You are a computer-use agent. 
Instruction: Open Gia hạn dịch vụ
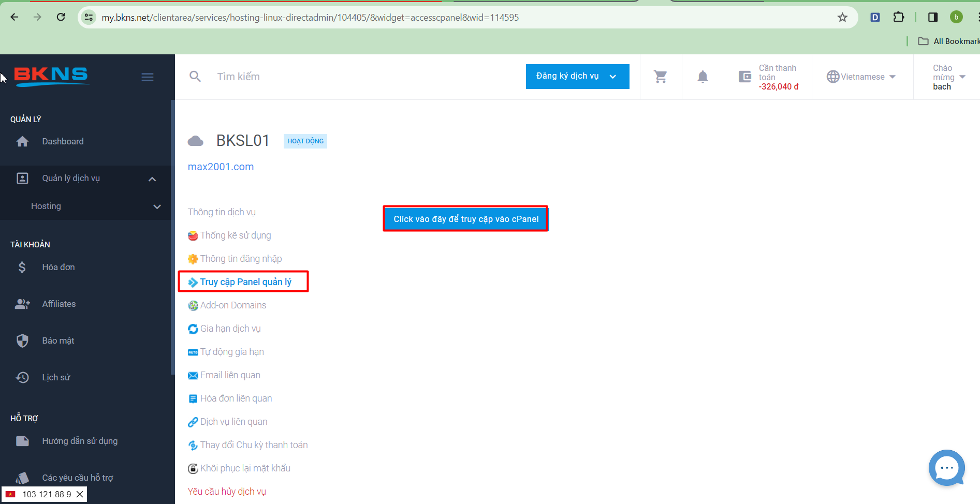[x=224, y=329]
